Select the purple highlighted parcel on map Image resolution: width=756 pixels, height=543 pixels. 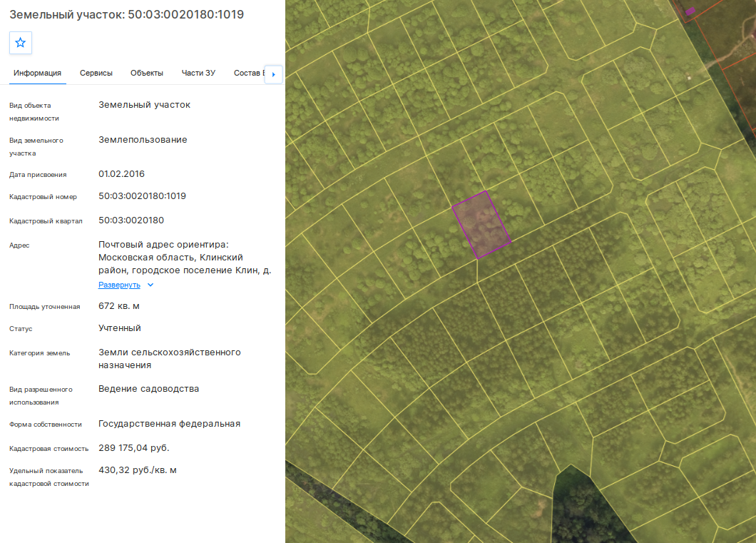[x=481, y=225]
